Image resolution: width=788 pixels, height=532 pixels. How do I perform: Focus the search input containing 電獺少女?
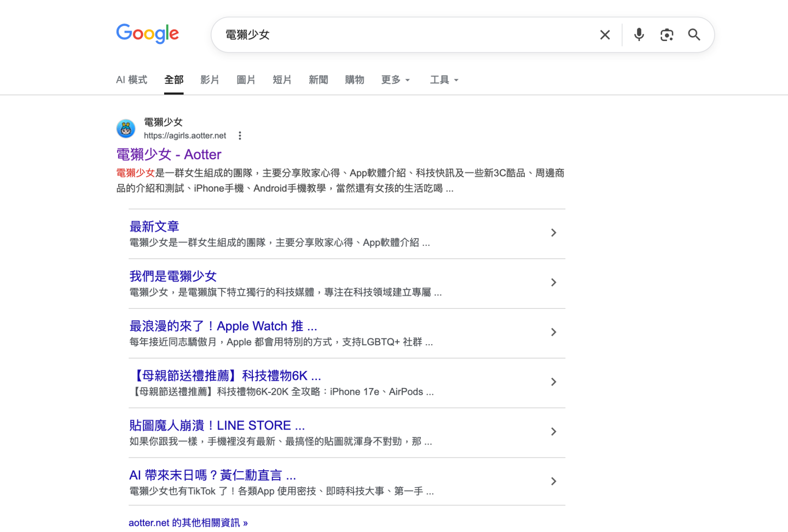[405, 35]
